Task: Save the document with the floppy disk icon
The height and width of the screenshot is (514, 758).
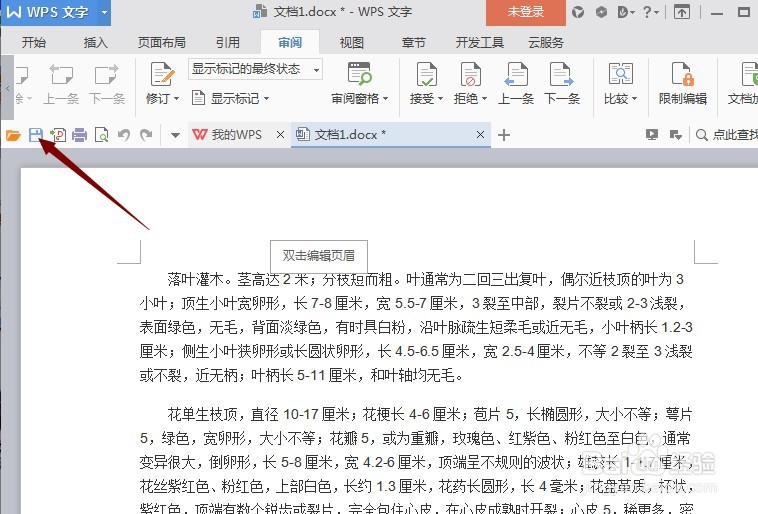Action: [36, 135]
